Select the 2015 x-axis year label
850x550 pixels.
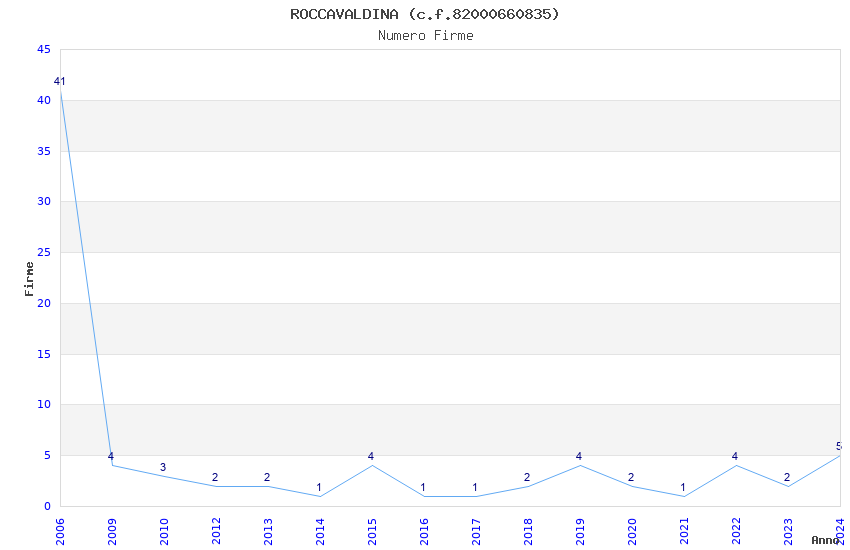[x=372, y=531]
